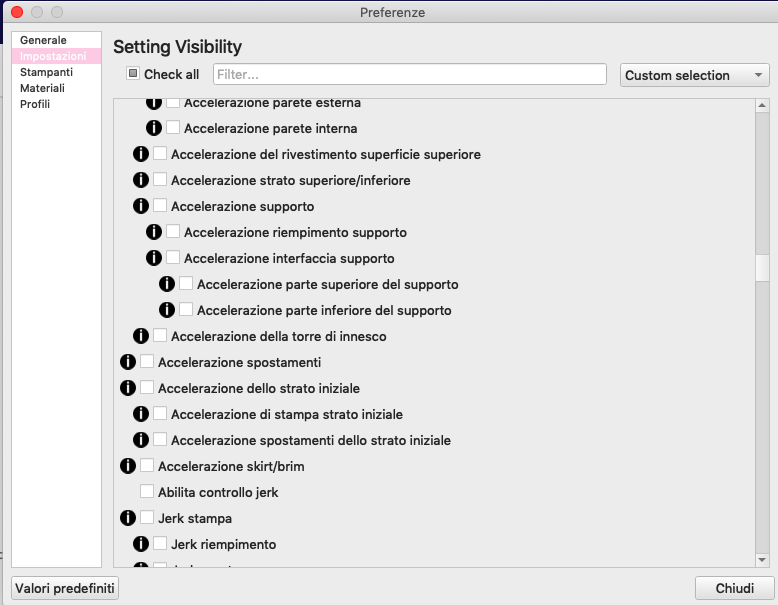Click info icon next to Accelerazione interfaccia supporto
Image resolution: width=778 pixels, height=605 pixels.
pyautogui.click(x=154, y=258)
